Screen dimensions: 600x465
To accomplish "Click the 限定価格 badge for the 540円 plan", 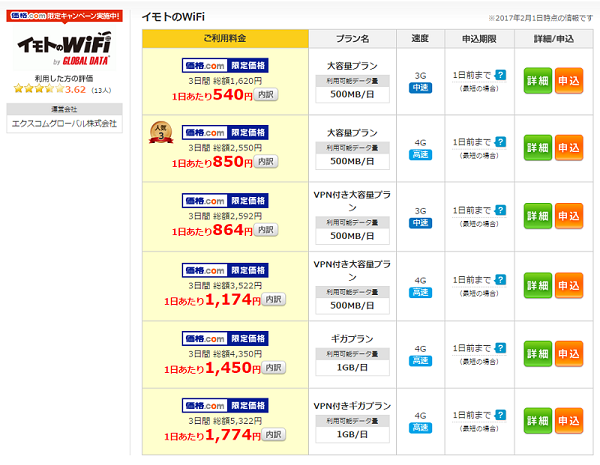I will [x=225, y=65].
